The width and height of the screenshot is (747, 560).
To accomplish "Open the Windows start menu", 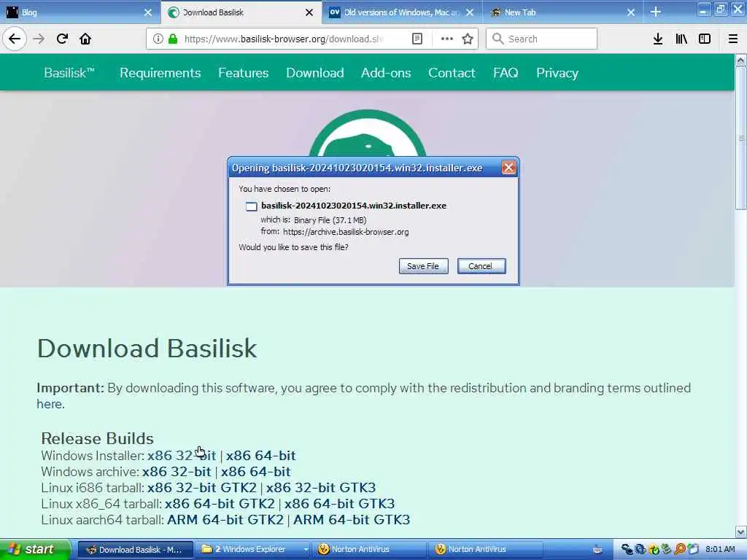I will 35,549.
